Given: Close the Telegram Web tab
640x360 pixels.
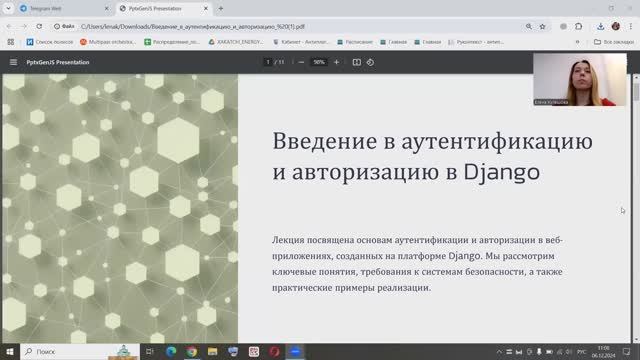Looking at the screenshot, I should pos(107,8).
